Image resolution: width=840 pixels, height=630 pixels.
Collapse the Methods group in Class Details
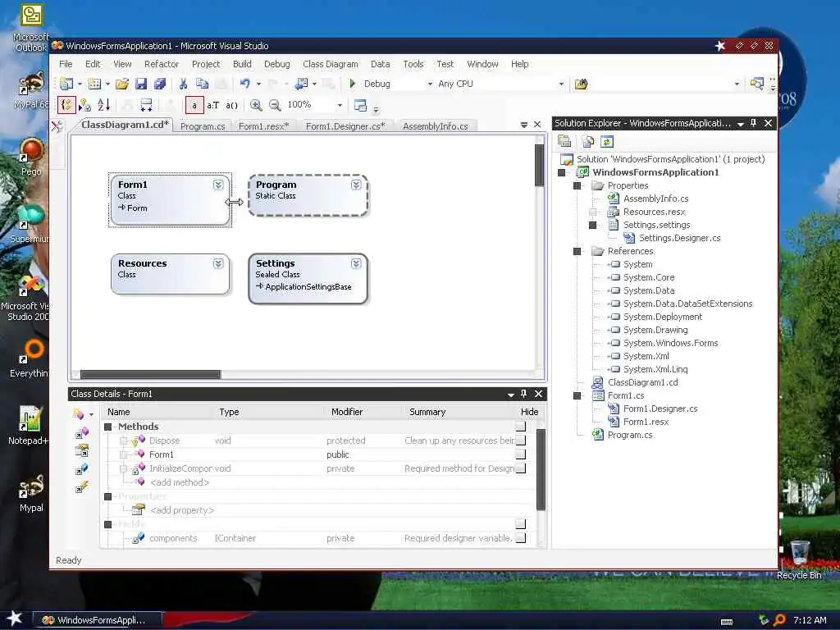coord(107,427)
